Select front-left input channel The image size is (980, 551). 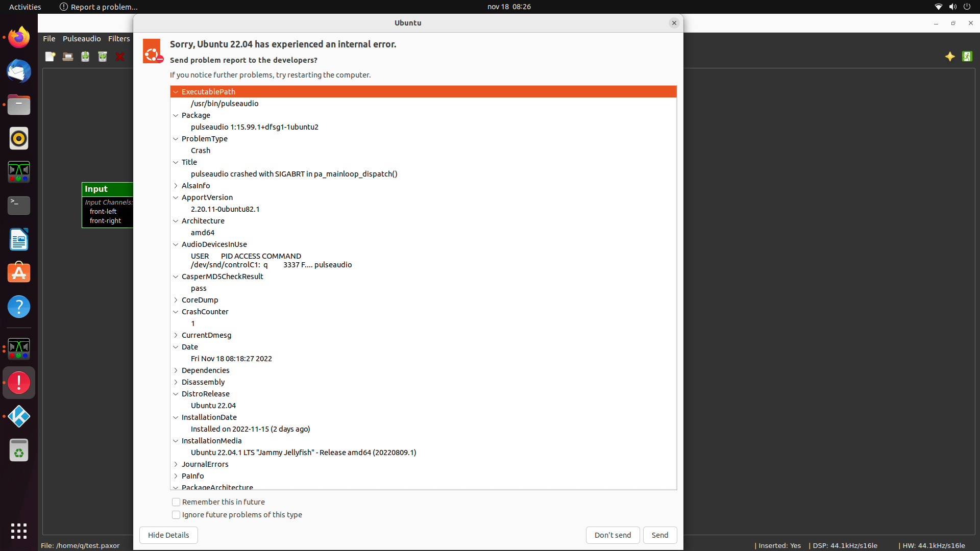pos(103,212)
